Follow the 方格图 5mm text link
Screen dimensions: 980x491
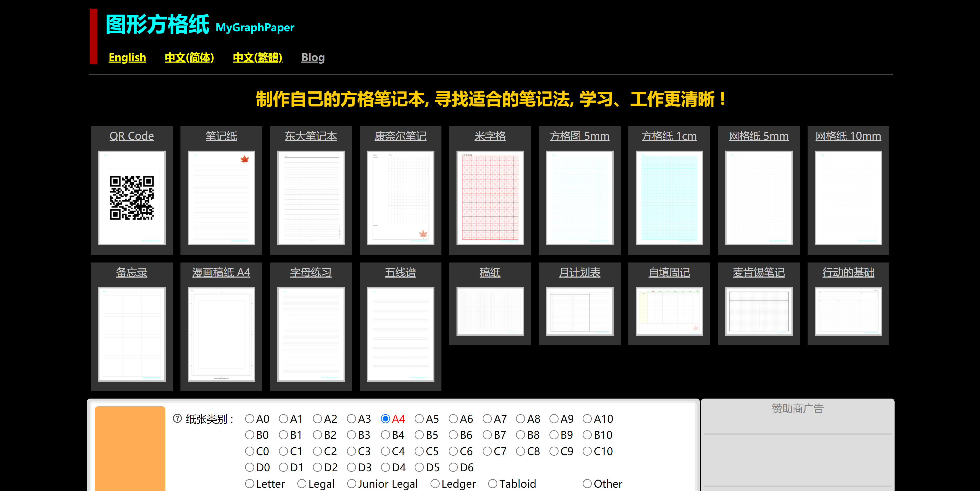(x=580, y=136)
